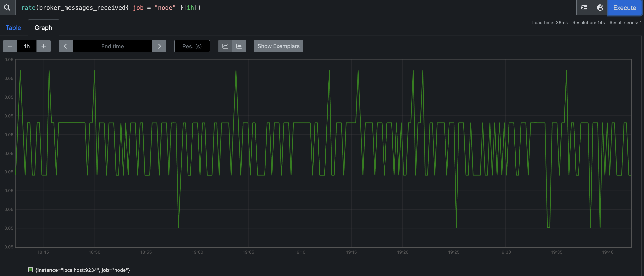Click the 19:40 x-axis label
Screen dimensions: 644x276
point(608,252)
